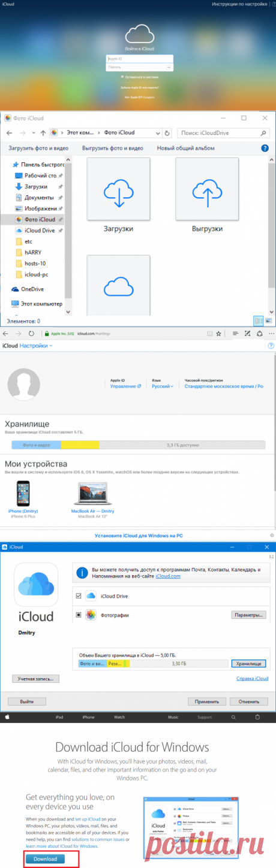This screenshot has width=276, height=868.
Task: Click the Explorer up-folder arrow
Action: point(43,132)
